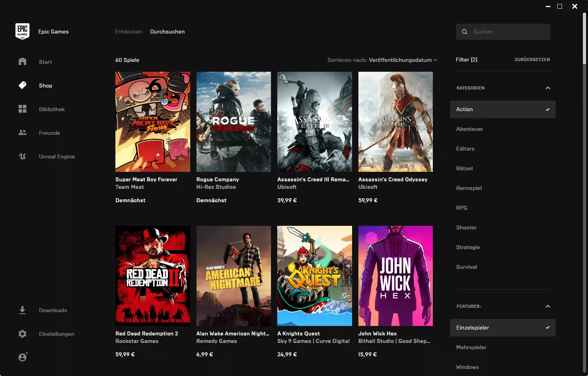The height and width of the screenshot is (376, 588).
Task: Open the Rogue Company title link
Action: click(217, 179)
